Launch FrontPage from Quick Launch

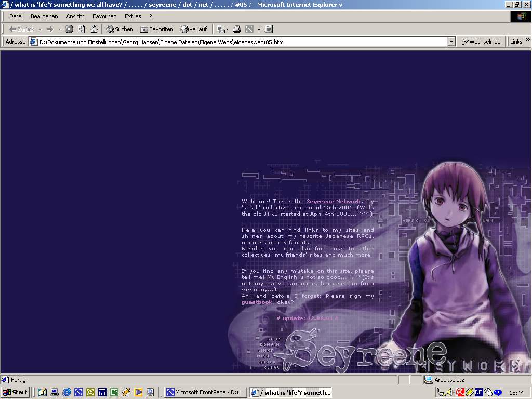click(x=78, y=392)
